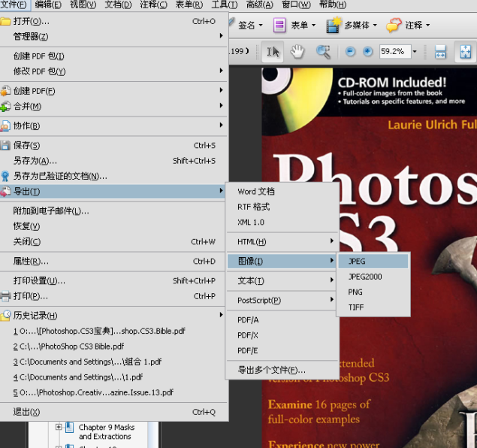Open the zoom percentage dropdown arrow
The image size is (477, 448).
tap(415, 51)
